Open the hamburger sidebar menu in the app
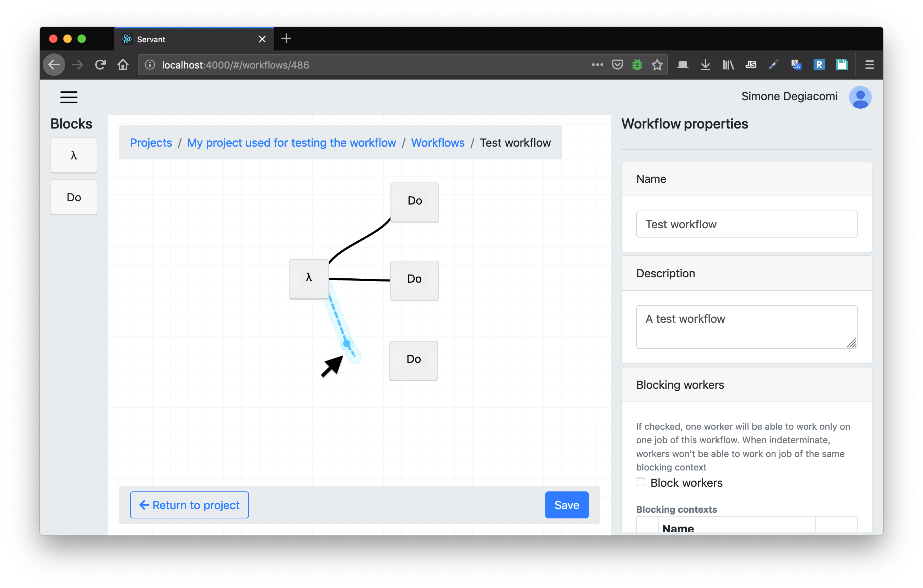The width and height of the screenshot is (923, 588). [x=69, y=97]
